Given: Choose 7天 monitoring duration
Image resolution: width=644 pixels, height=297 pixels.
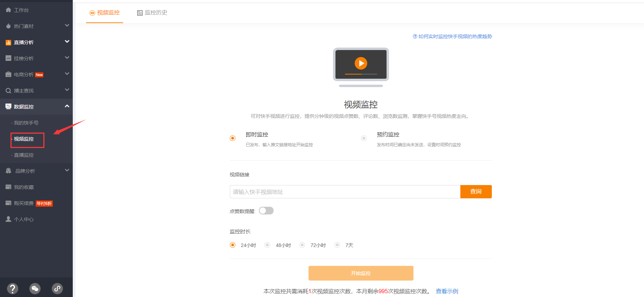Looking at the screenshot, I should 337,245.
